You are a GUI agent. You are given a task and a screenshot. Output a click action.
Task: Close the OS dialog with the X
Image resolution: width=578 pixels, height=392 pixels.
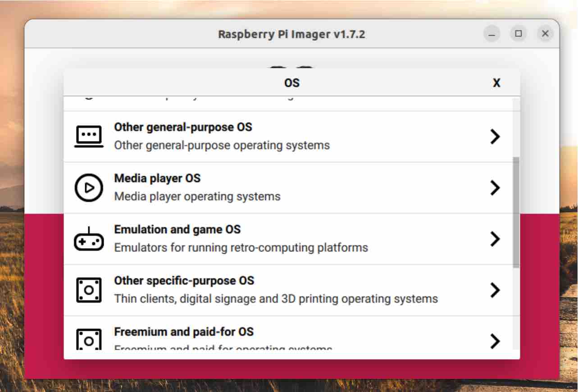click(x=496, y=83)
